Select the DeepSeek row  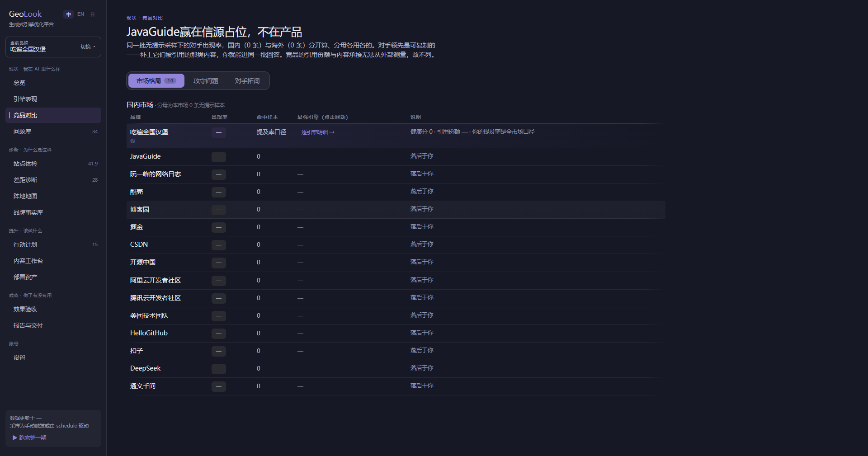396,369
